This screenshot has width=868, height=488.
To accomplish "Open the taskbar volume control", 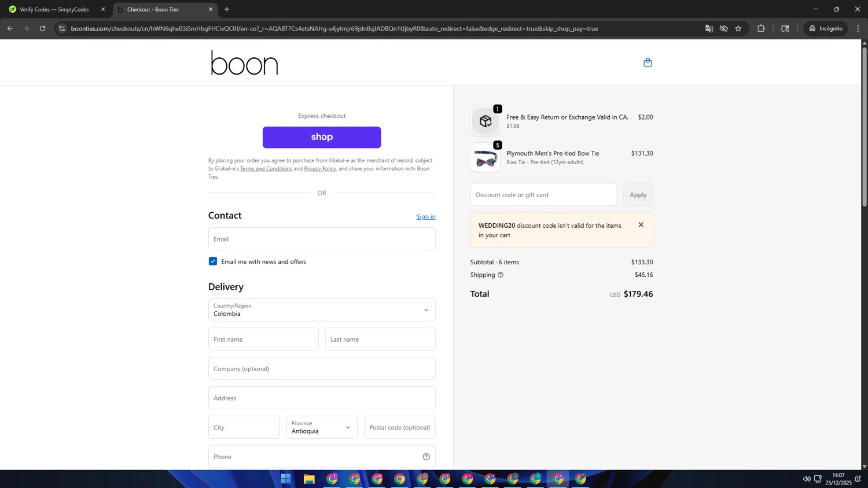I will [806, 479].
